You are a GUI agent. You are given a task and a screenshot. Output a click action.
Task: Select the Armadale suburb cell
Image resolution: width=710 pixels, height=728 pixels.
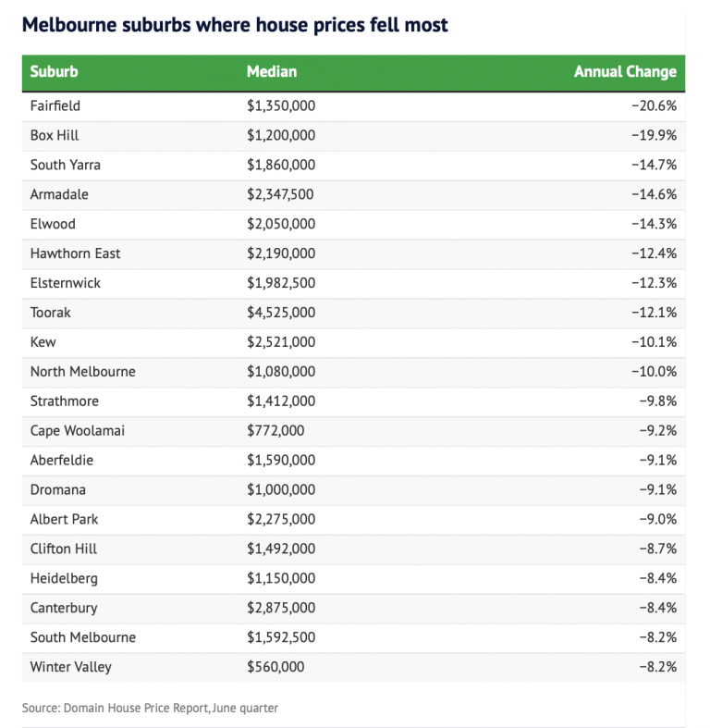[x=59, y=194]
